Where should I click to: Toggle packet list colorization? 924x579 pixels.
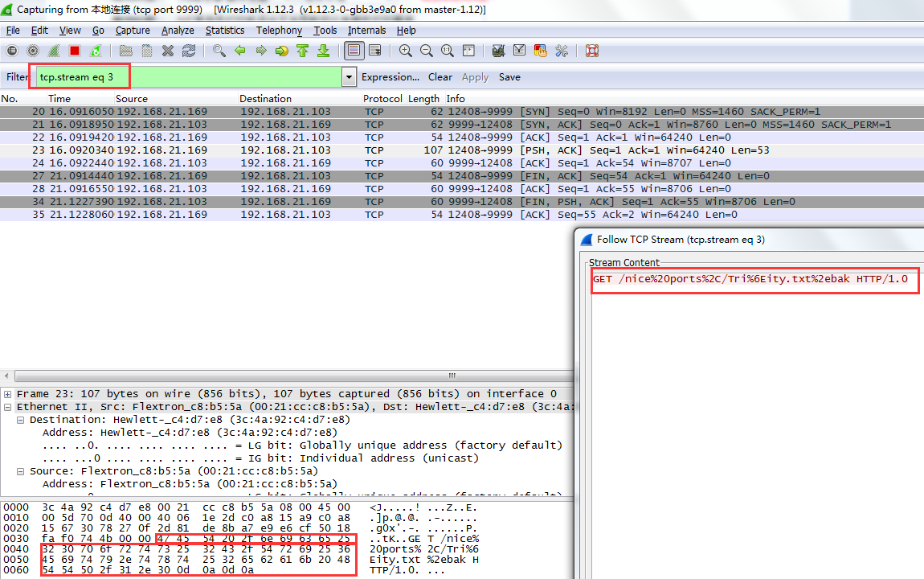pos(354,51)
